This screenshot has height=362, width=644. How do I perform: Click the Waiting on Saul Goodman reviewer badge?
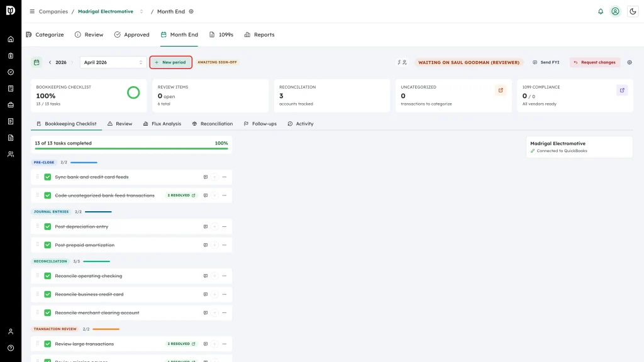tap(469, 62)
